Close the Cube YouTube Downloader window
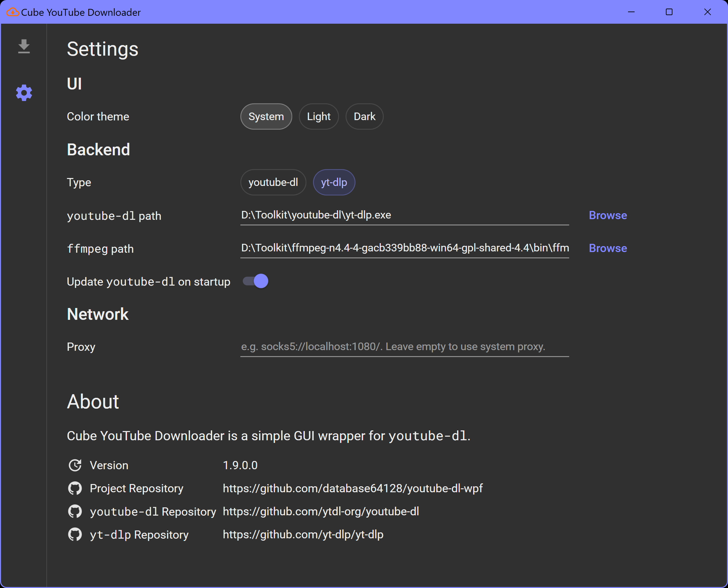 pos(707,12)
